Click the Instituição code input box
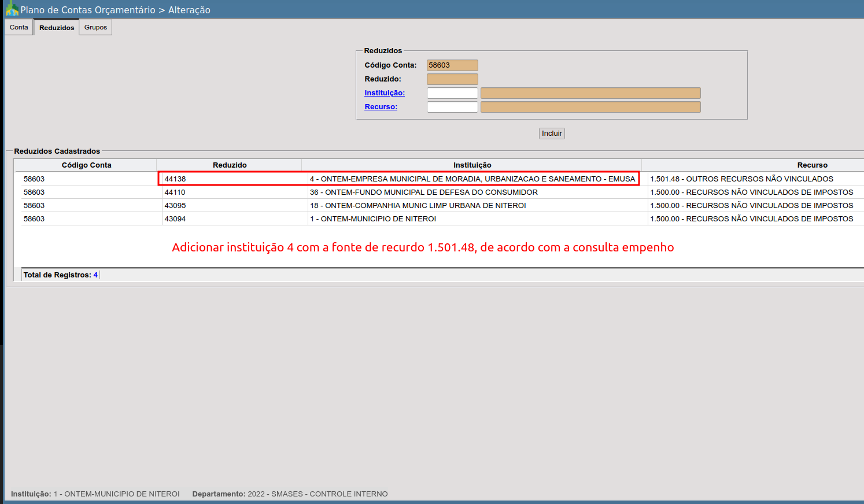Viewport: 864px width, 504px height. pyautogui.click(x=452, y=93)
